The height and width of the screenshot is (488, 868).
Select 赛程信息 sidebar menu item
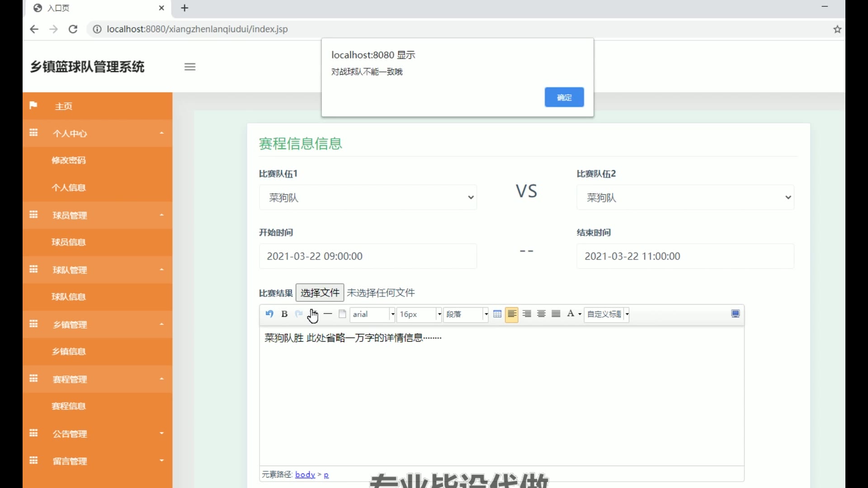pos(69,406)
